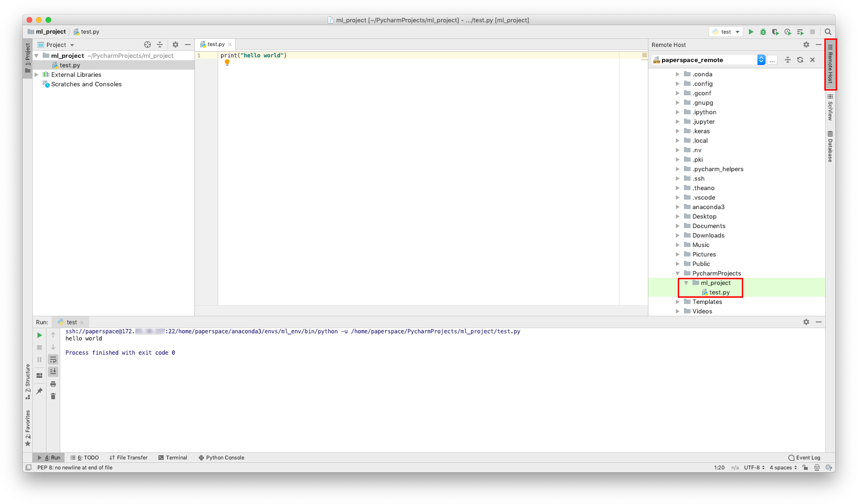Click the Profile run icon in toolbar

pyautogui.click(x=788, y=32)
